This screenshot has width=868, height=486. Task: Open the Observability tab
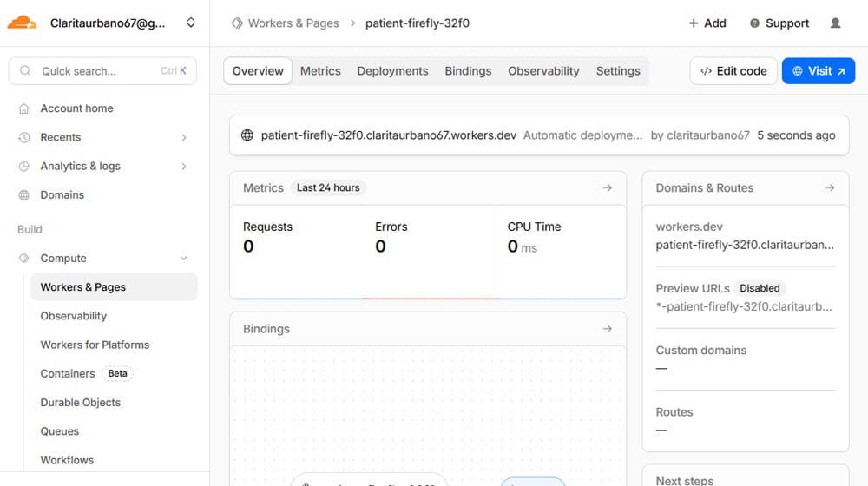[x=543, y=71]
